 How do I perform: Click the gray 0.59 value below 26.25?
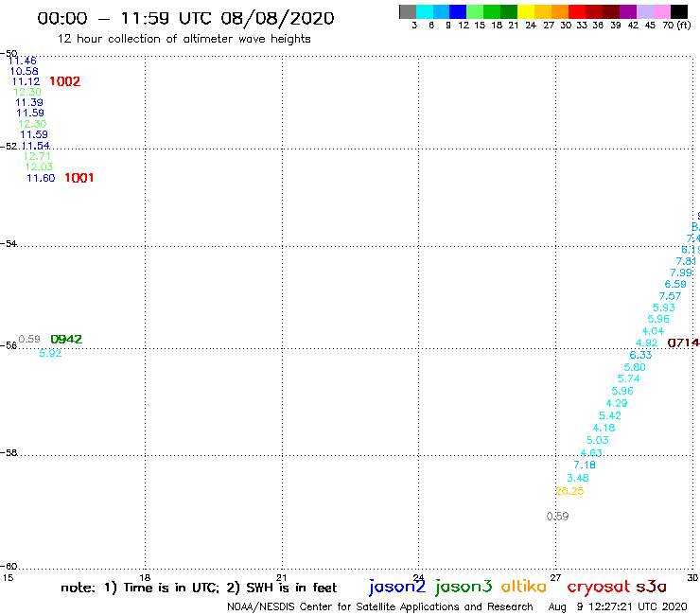557,517
